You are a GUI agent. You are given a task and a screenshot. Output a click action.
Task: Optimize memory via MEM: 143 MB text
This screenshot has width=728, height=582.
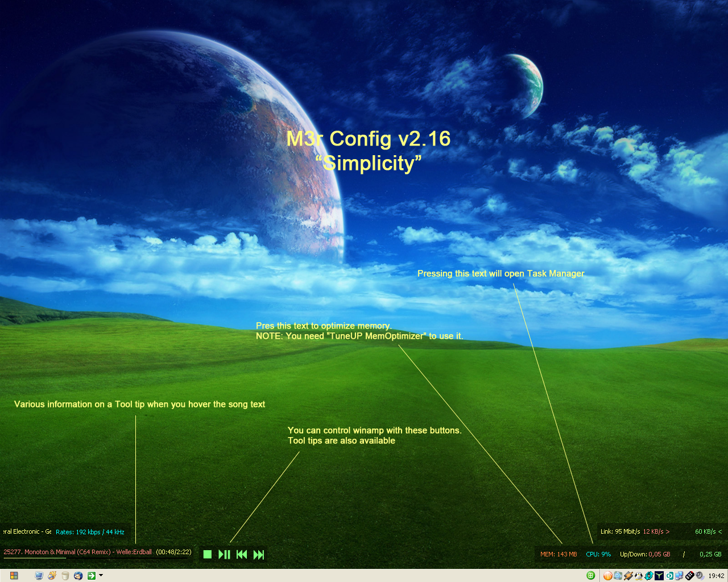click(x=559, y=554)
